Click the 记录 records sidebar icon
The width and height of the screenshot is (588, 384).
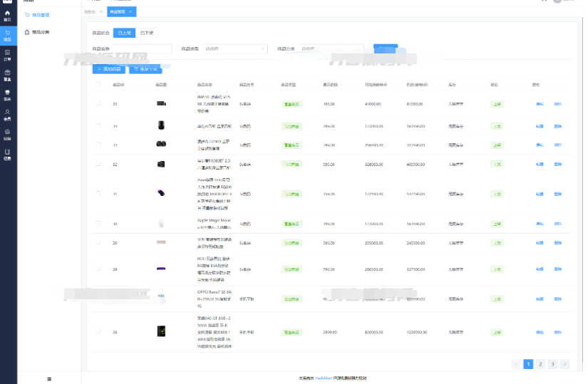pos(8,153)
